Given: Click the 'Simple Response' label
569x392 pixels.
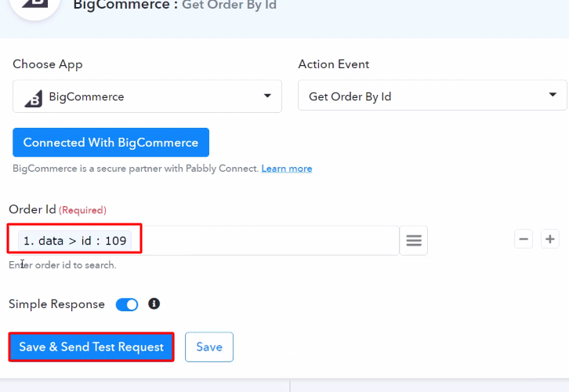Looking at the screenshot, I should (56, 304).
